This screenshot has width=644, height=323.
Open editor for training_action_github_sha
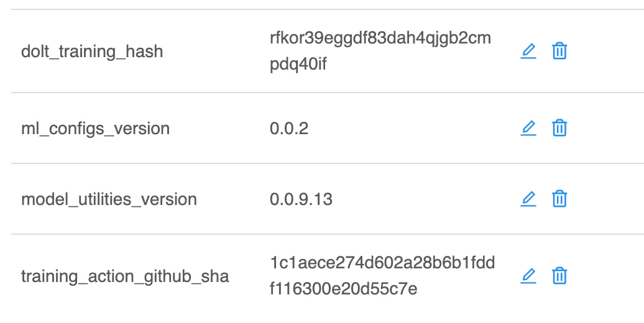coord(528,276)
